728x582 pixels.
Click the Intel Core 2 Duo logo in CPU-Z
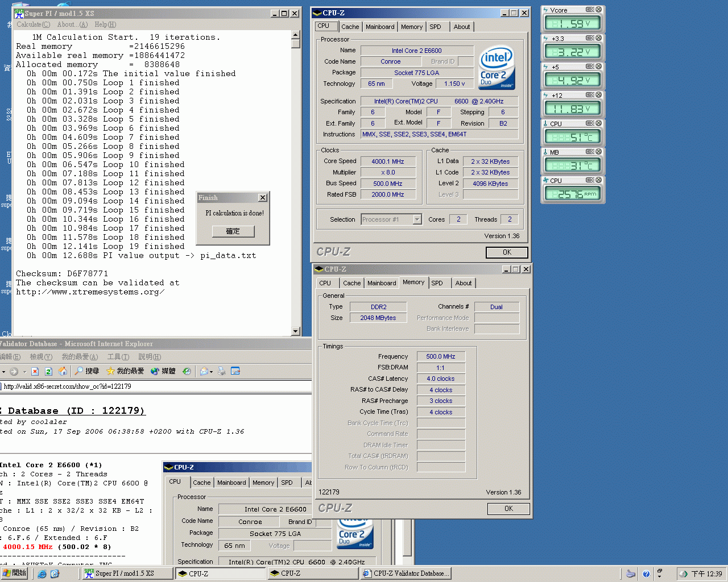coord(497,68)
